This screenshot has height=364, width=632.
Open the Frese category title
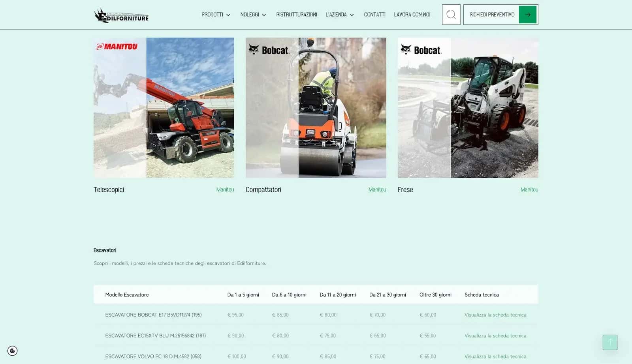tap(405, 190)
